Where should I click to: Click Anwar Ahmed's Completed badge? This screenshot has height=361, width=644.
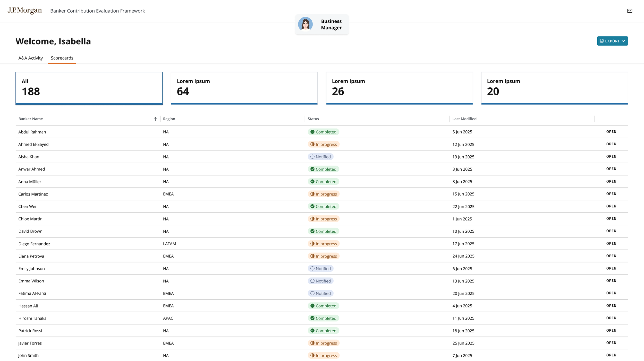(x=323, y=169)
